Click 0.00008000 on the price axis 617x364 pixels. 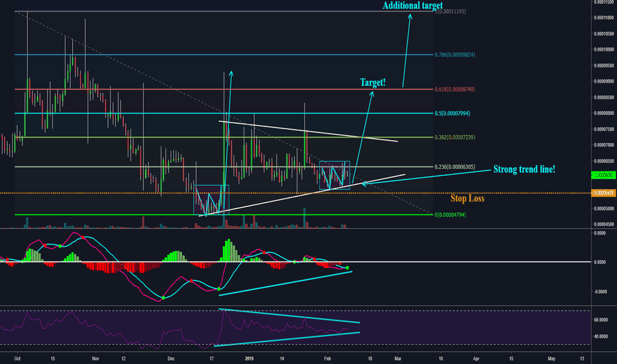coord(604,113)
